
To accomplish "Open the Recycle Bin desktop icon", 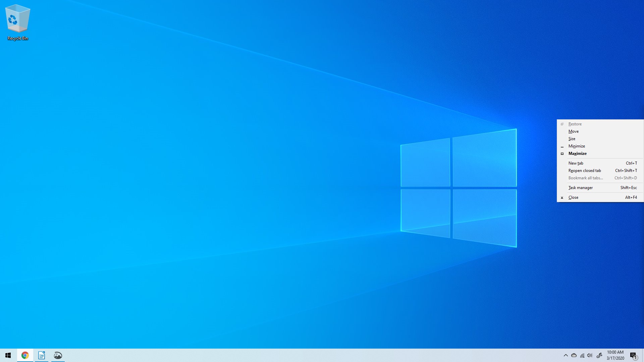I will 18,22.
